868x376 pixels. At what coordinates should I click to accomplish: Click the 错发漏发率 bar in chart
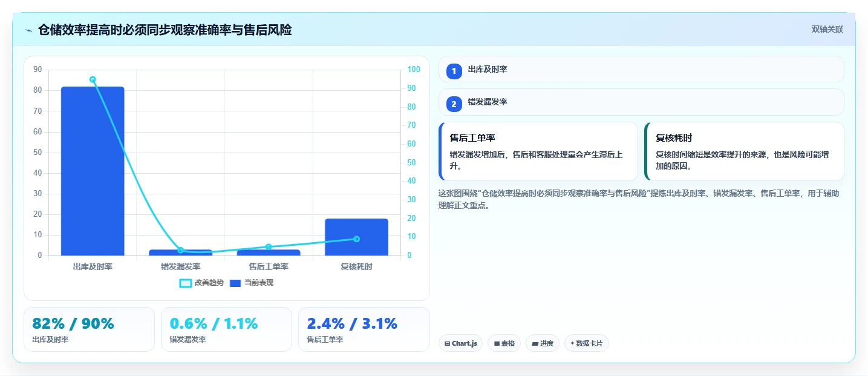(x=180, y=252)
